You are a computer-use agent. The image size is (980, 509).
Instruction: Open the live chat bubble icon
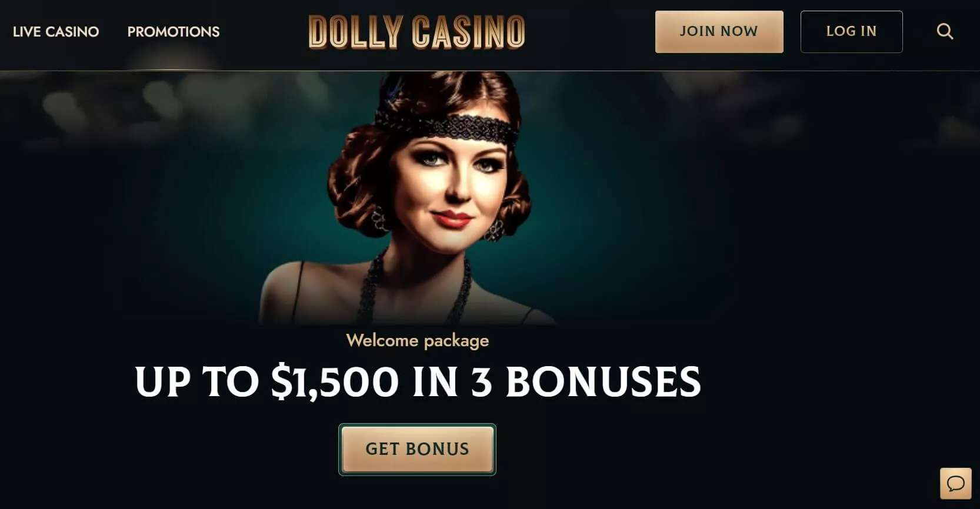tap(955, 483)
